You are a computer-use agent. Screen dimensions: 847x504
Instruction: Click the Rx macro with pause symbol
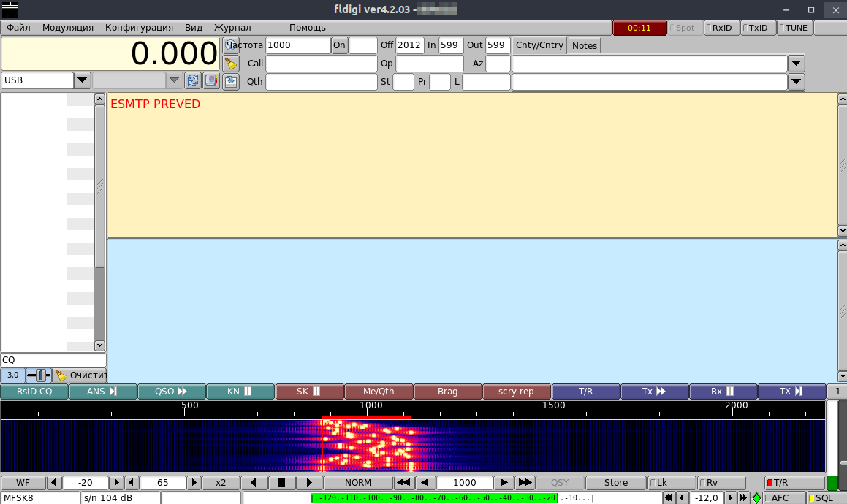723,392
